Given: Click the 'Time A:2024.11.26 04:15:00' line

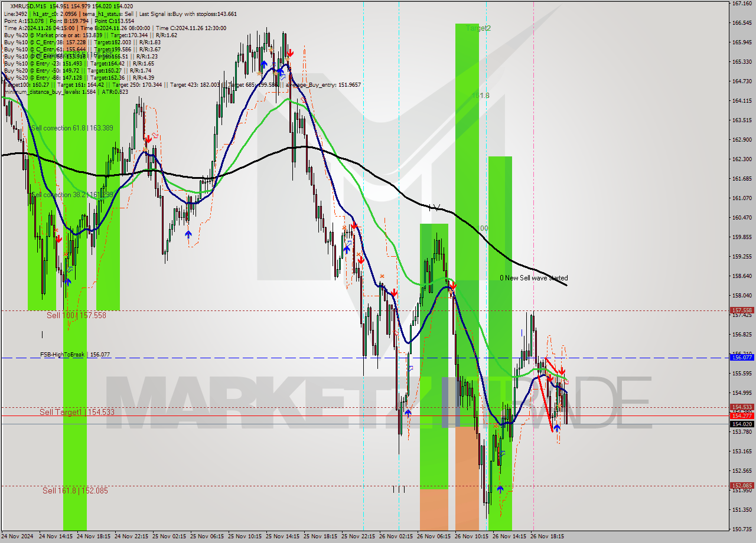Looking at the screenshot, I should pos(39,28).
